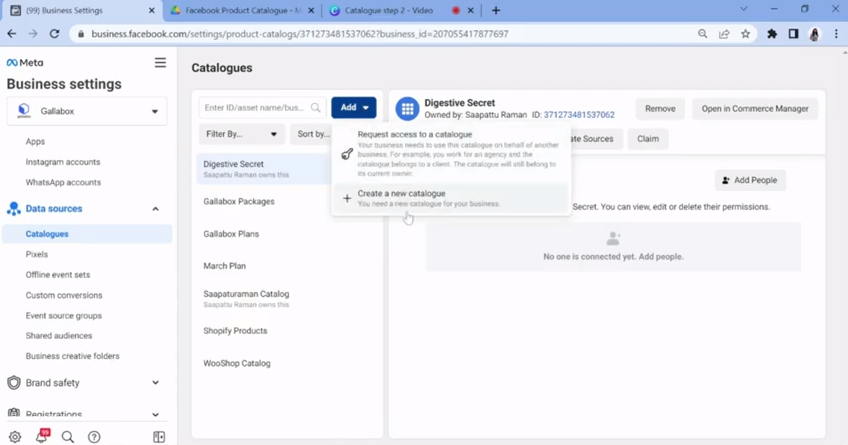The height and width of the screenshot is (445, 848).
Task: Select Request access to a catalogue option
Action: point(451,154)
